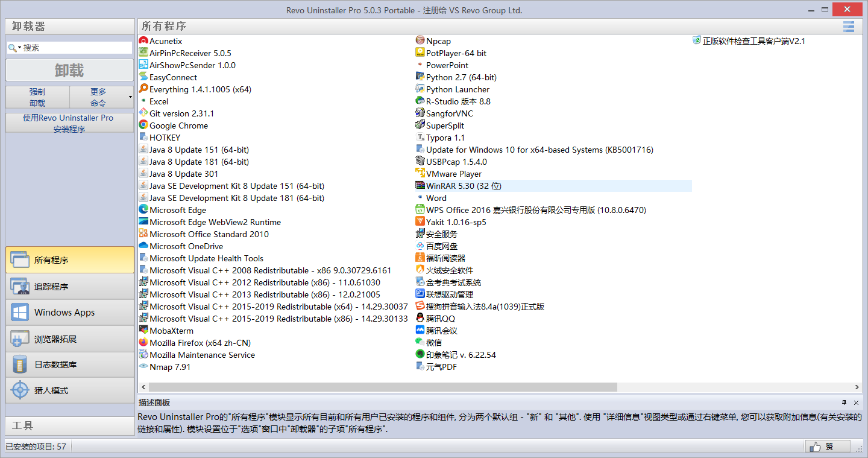Image resolution: width=868 pixels, height=458 pixels.
Task: Open the 日志数据库 module
Action: (70, 364)
